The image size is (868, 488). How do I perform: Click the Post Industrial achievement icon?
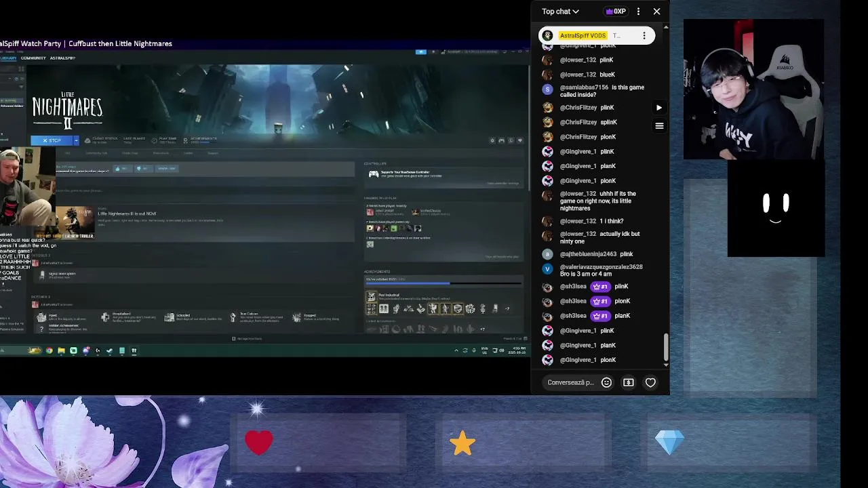pos(371,296)
